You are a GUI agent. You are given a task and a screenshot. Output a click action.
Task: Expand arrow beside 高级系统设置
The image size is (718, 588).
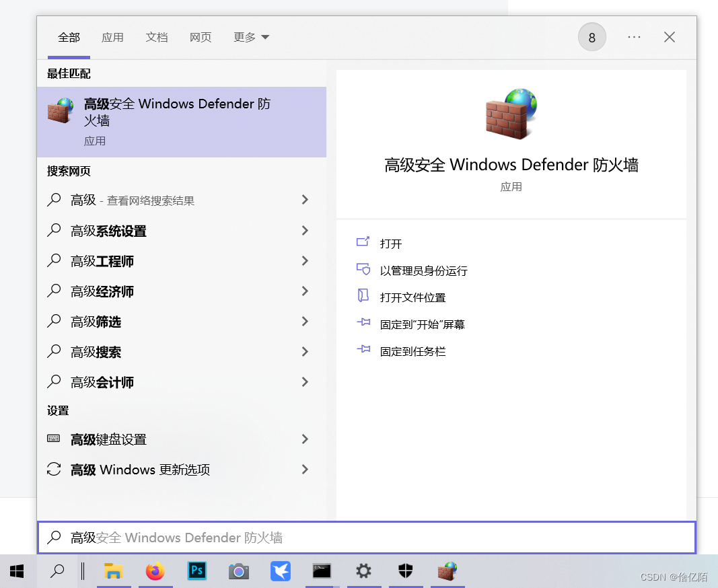(305, 230)
